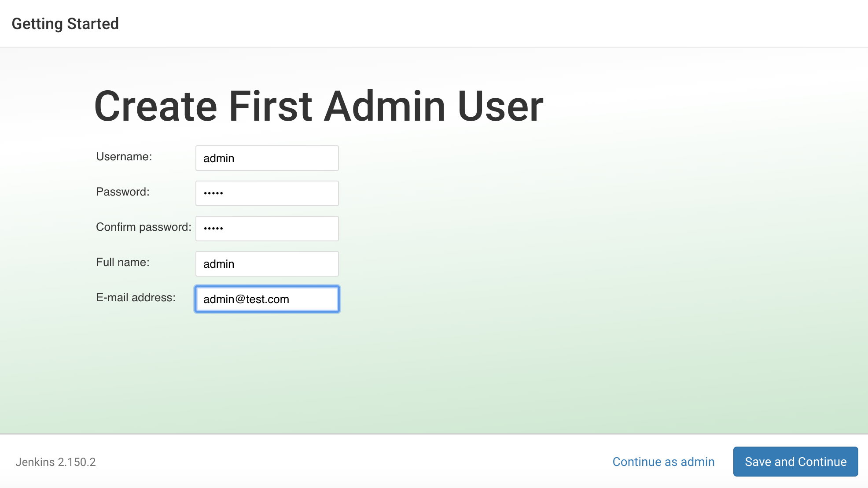
Task: Click the word User in heading
Action: click(x=500, y=106)
